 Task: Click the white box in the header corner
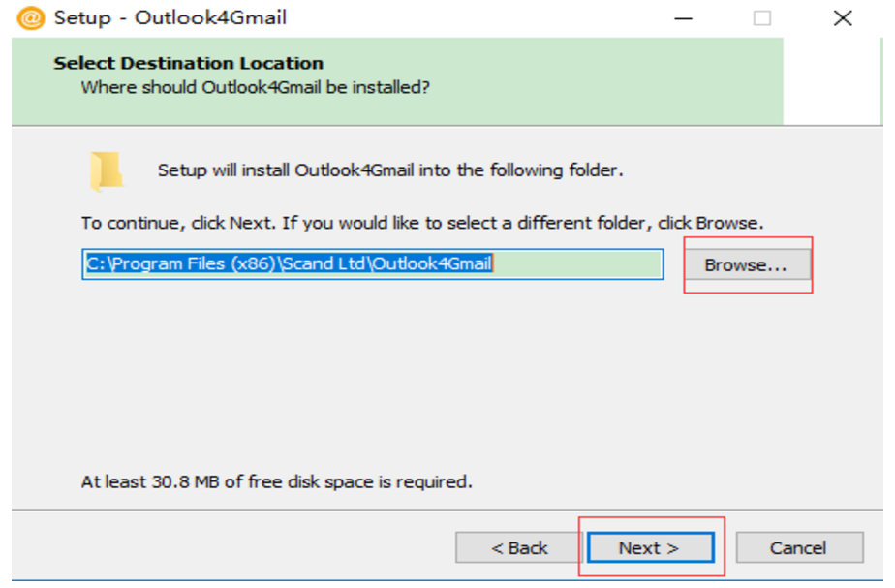(833, 82)
